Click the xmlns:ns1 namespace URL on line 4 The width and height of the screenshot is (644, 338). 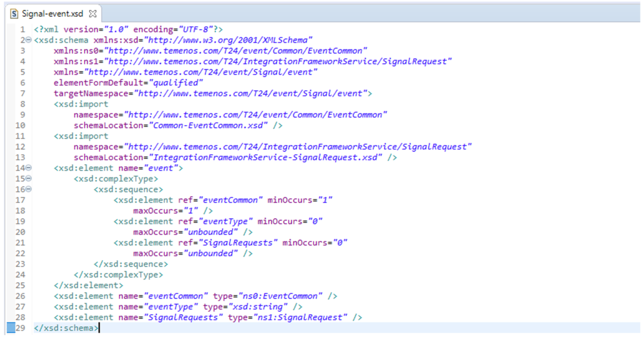tap(279, 62)
